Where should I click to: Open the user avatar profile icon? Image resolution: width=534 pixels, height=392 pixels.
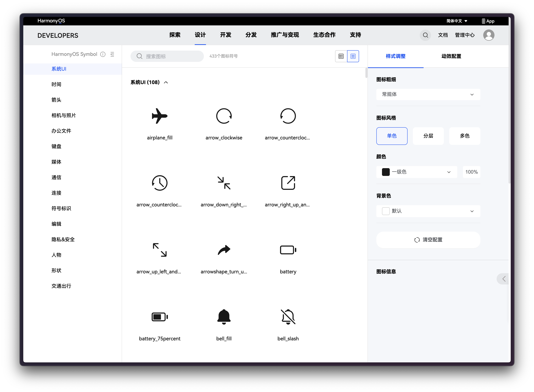[x=489, y=35]
